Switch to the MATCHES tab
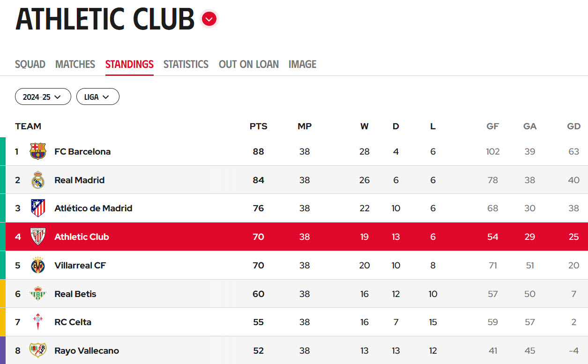Image resolution: width=588 pixels, height=364 pixels. click(75, 64)
